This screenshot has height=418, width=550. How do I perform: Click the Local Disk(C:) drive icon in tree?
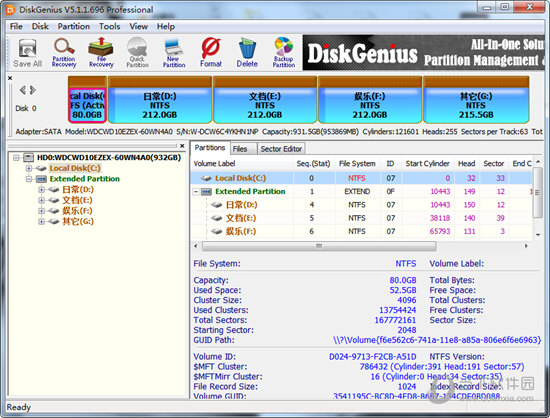coord(41,168)
